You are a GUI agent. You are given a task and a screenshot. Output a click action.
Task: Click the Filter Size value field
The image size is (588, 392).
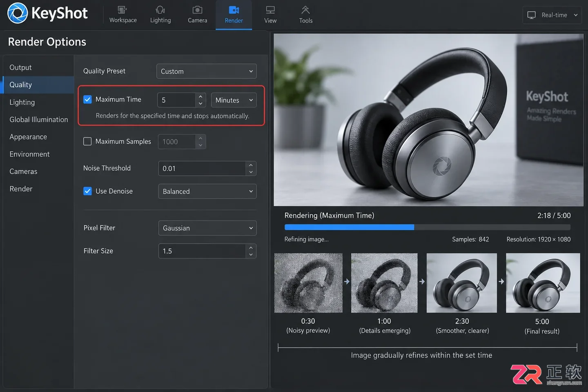[x=202, y=251]
